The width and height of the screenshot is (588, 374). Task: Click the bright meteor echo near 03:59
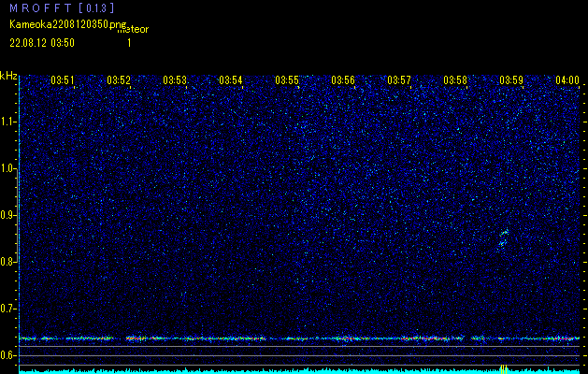pyautogui.click(x=504, y=238)
